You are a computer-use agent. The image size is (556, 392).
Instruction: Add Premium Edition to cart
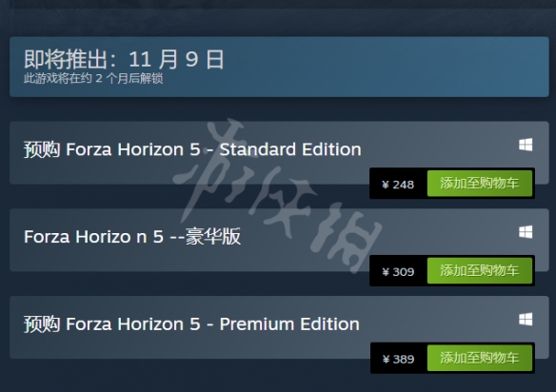coord(480,358)
